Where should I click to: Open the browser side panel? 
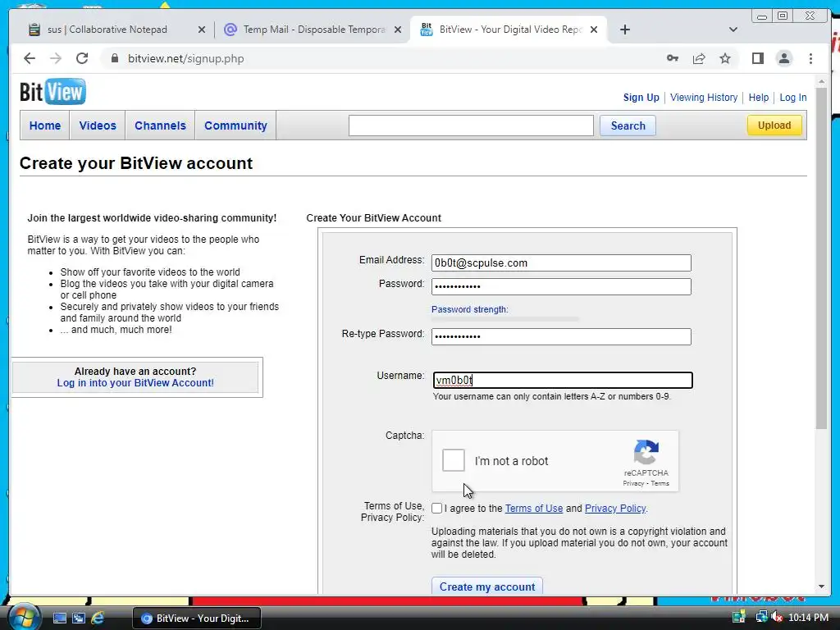pyautogui.click(x=757, y=58)
